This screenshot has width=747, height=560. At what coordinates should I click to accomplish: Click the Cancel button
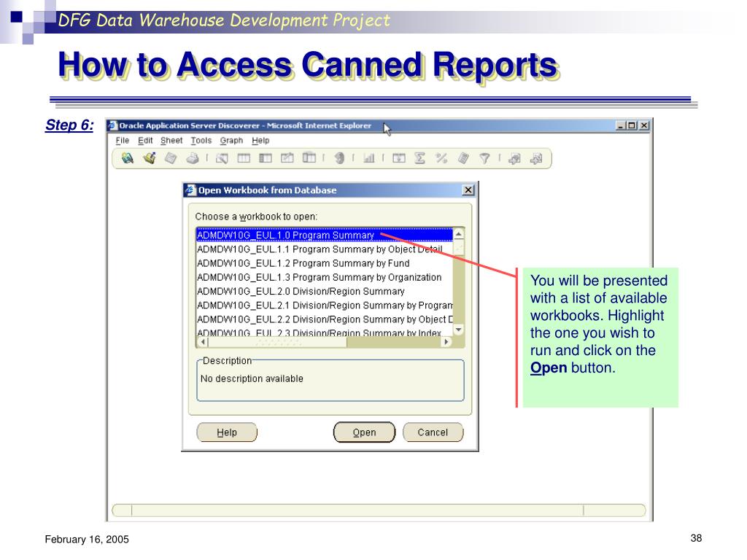[x=433, y=432]
